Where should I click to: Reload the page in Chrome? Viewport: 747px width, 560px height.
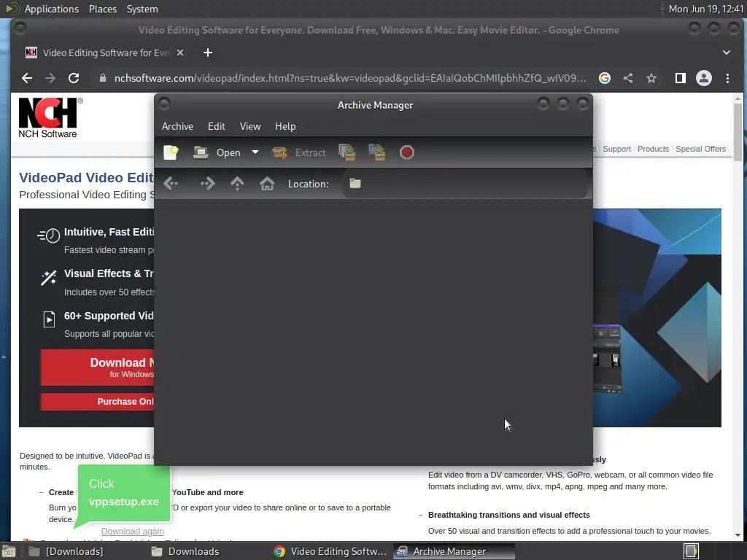(x=74, y=78)
